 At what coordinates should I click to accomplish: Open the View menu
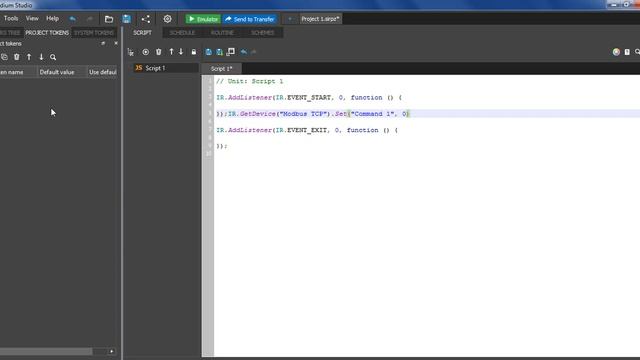click(32, 18)
